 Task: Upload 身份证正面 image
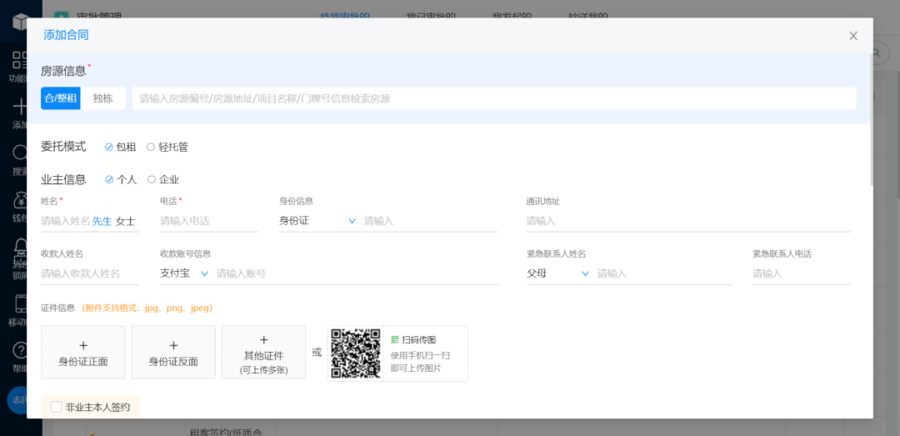coord(83,352)
